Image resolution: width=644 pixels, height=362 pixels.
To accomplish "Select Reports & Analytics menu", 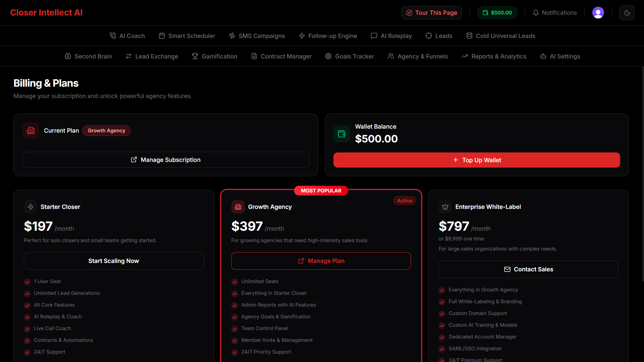I will click(x=494, y=56).
